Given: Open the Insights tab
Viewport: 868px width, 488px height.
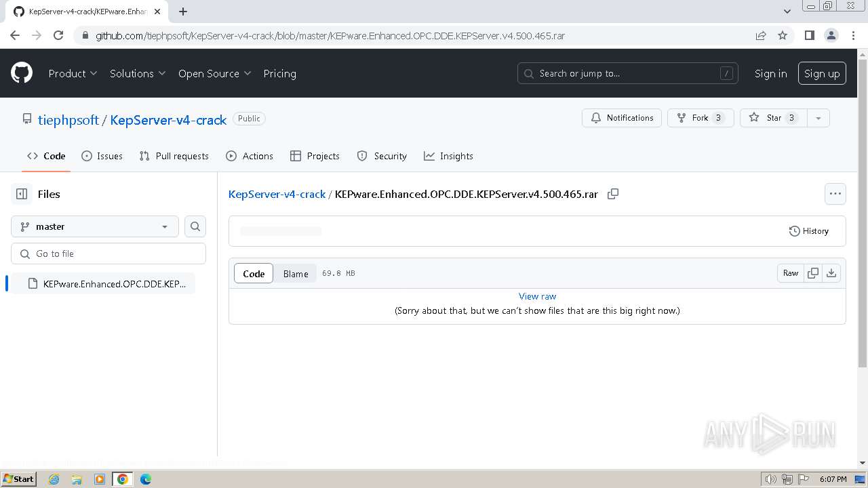Looking at the screenshot, I should (x=448, y=156).
